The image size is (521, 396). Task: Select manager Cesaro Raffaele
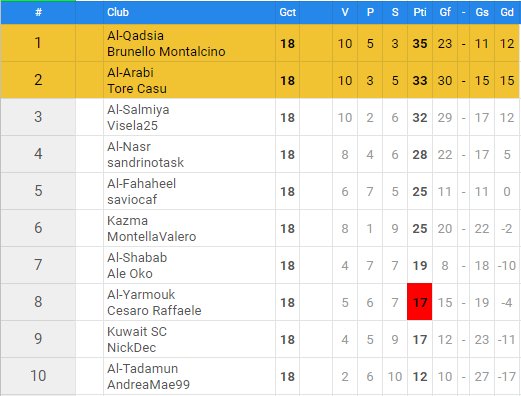tap(154, 311)
